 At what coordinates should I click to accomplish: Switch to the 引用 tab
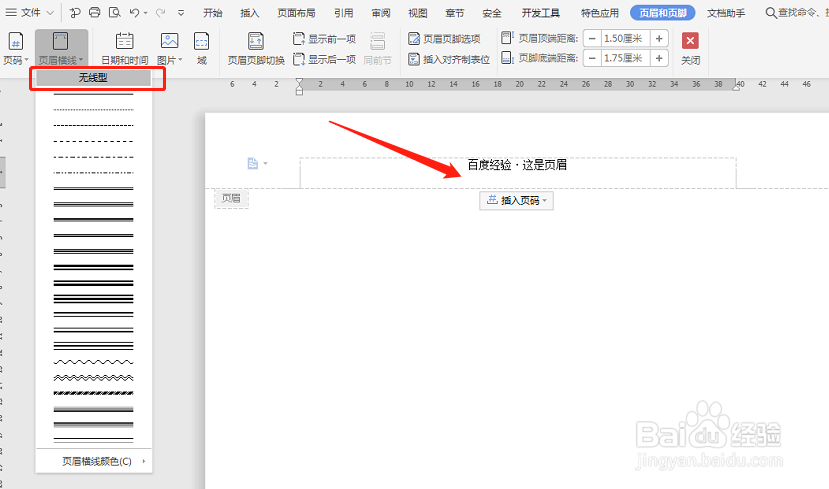344,13
